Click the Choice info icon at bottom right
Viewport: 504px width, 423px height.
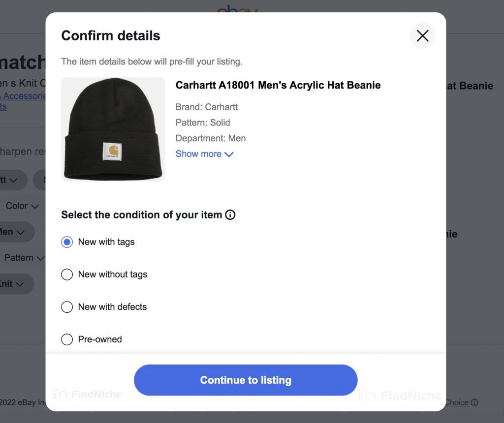click(x=474, y=402)
